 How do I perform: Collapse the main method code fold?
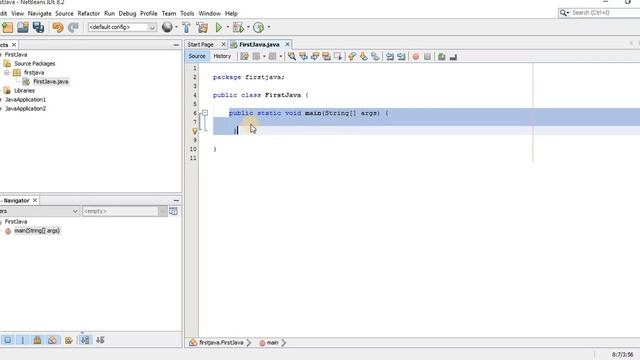tap(205, 113)
